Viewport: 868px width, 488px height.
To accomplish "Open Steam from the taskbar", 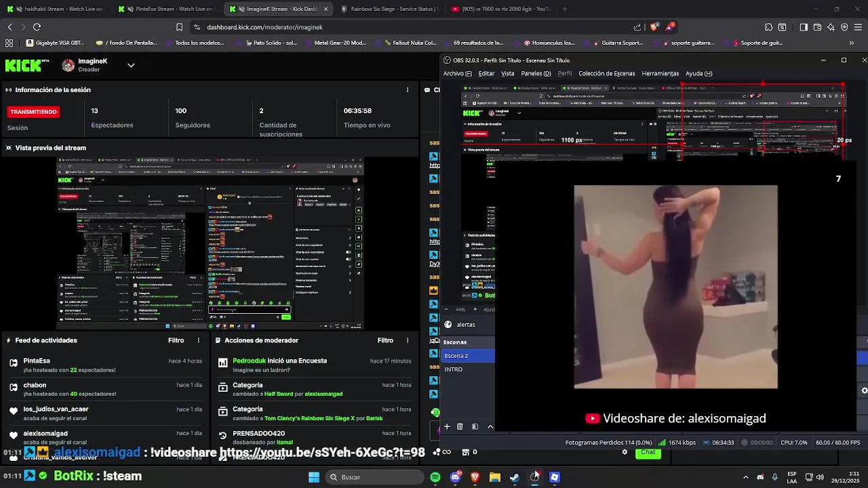I will click(x=515, y=477).
